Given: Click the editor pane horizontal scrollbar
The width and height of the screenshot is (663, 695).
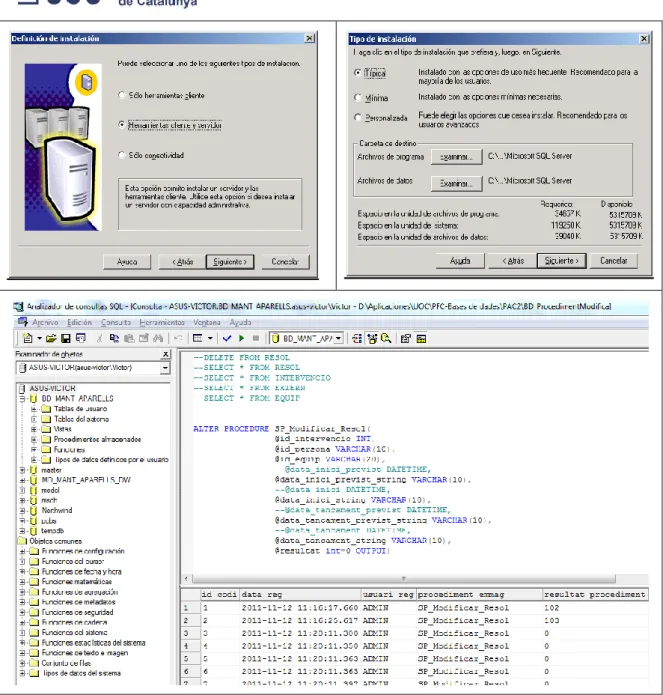Looking at the screenshot, I should [x=404, y=579].
